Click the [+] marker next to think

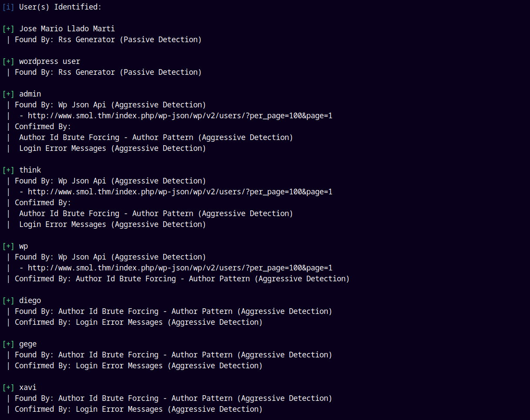coord(8,170)
